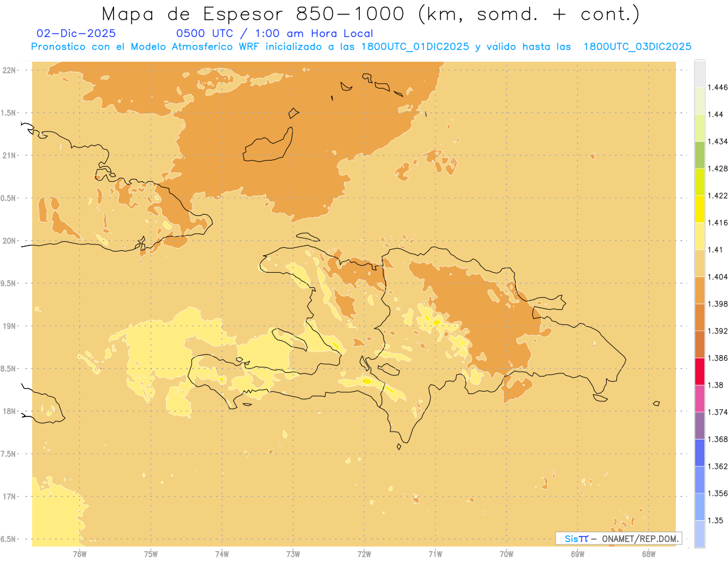Screen dimensions: 728x562
Task: Click the 'SisTT - ONAMET/REP.DOM.' credit box
Action: [619, 538]
